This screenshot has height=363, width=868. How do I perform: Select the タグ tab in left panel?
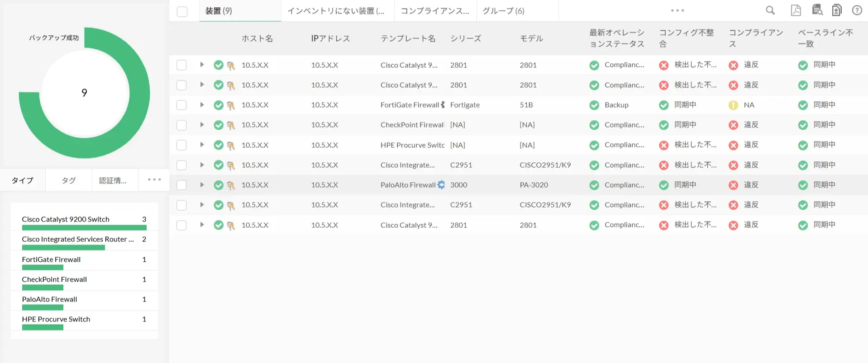(69, 180)
